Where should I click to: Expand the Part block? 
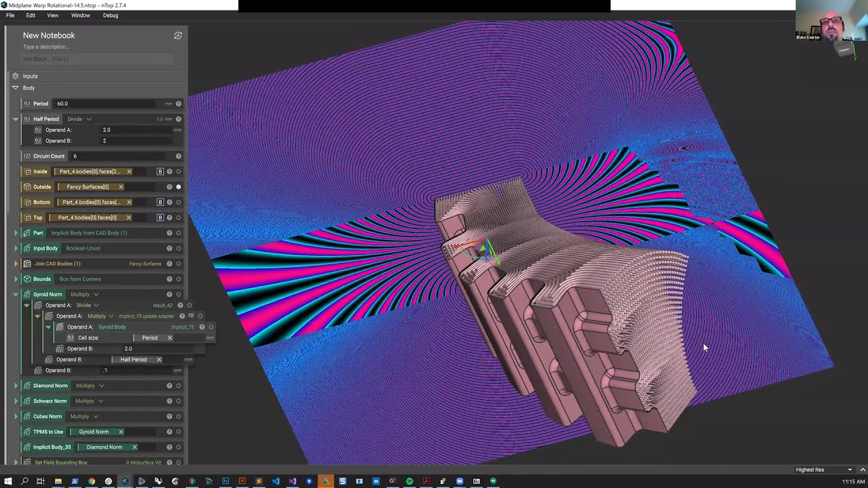[x=16, y=233]
